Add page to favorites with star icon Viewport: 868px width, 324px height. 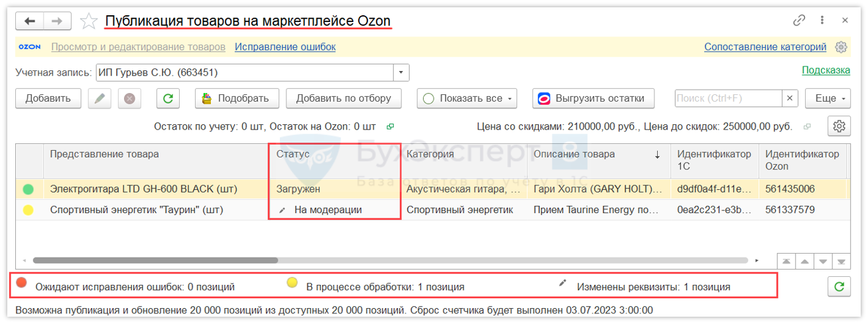point(88,21)
